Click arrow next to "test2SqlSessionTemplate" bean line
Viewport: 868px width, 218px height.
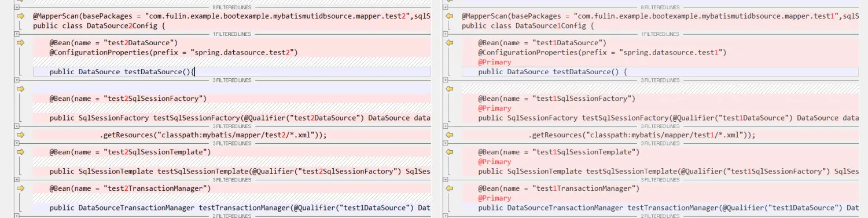[21, 152]
